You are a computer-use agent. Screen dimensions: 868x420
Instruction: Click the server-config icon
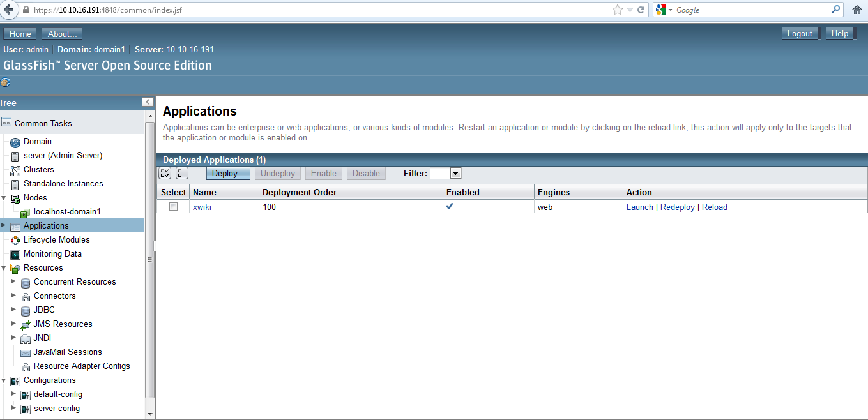coord(26,409)
